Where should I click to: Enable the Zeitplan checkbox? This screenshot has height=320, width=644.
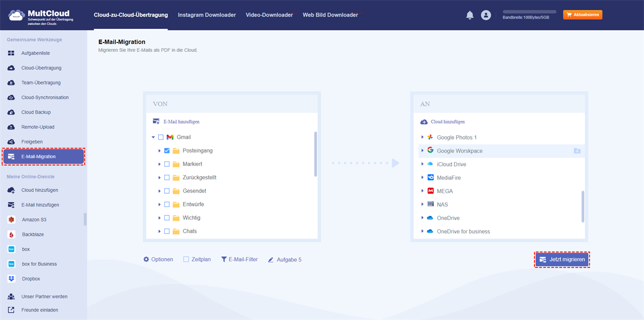click(x=186, y=259)
